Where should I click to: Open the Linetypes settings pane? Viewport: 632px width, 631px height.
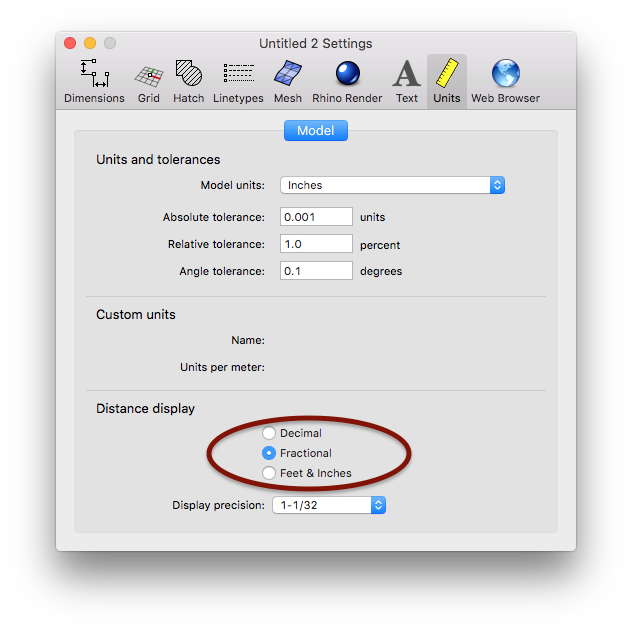point(238,81)
